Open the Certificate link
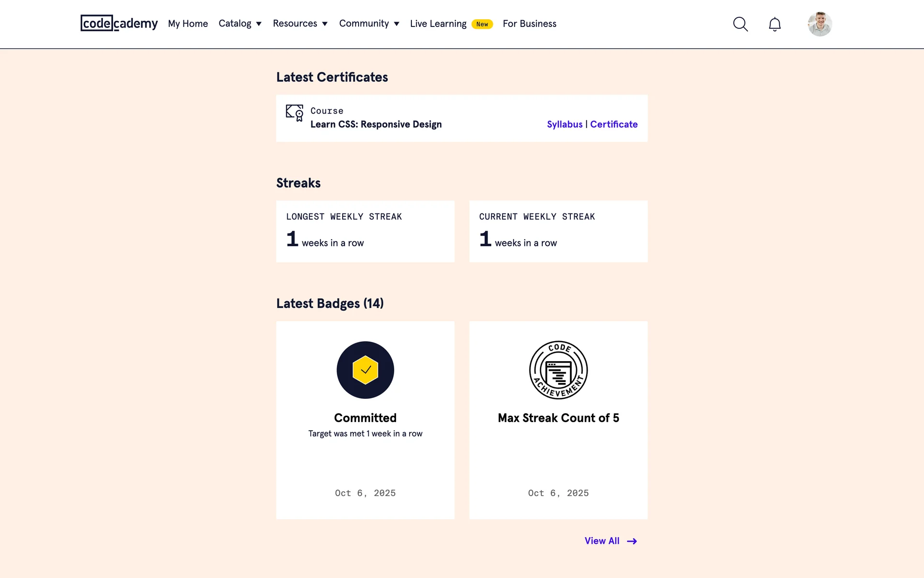This screenshot has width=924, height=578. tap(614, 124)
